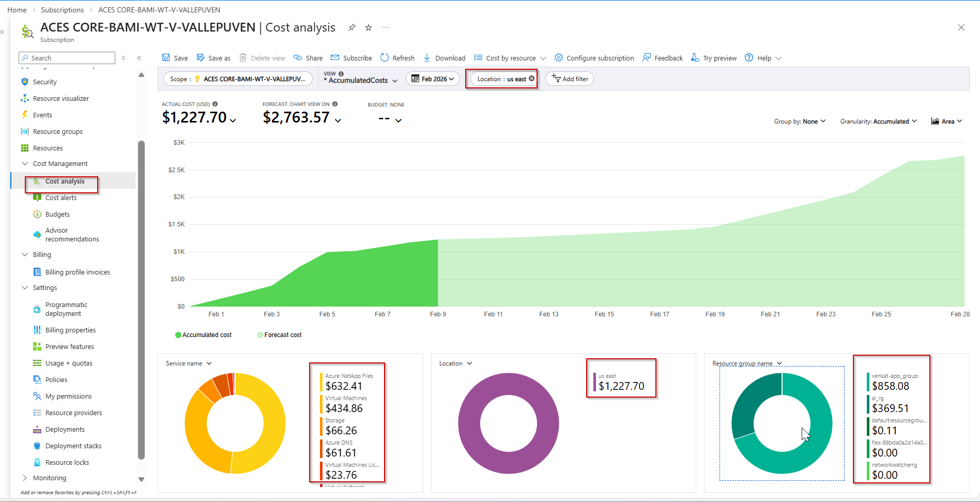Open Cost alerts in the sidebar

tap(61, 197)
